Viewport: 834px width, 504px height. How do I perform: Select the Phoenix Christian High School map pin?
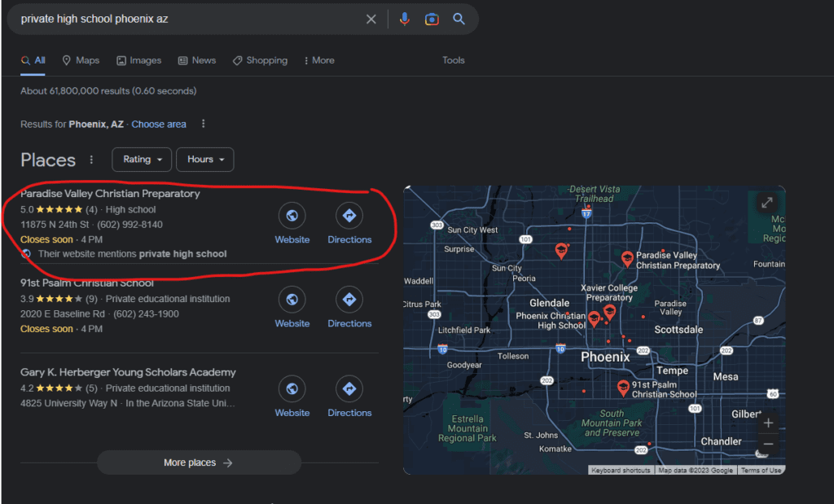pyautogui.click(x=594, y=319)
